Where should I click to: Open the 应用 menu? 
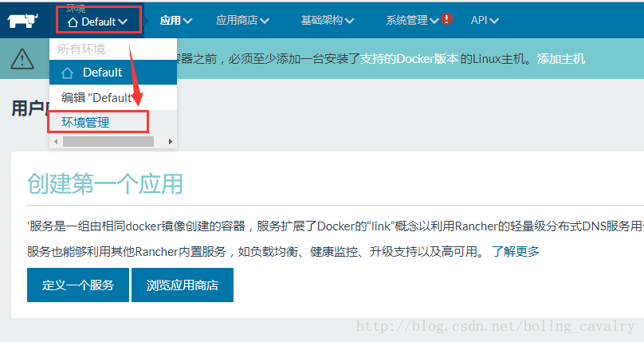point(176,20)
